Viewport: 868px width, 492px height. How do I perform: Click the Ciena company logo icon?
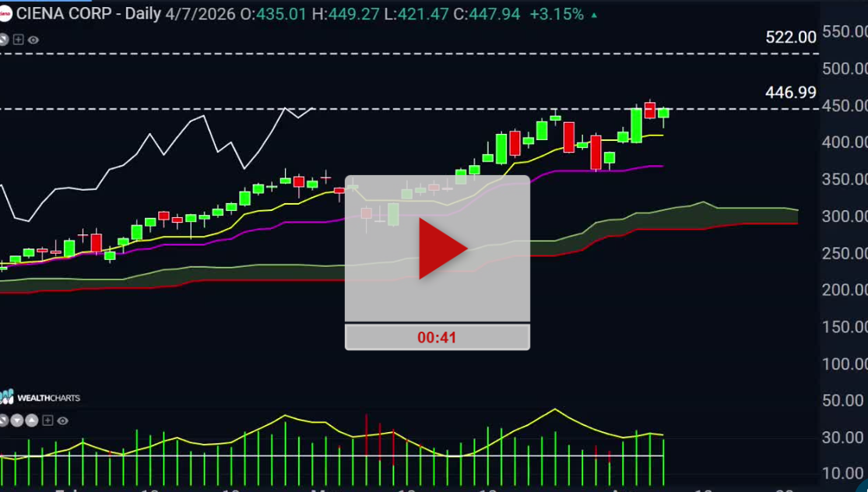tap(5, 15)
